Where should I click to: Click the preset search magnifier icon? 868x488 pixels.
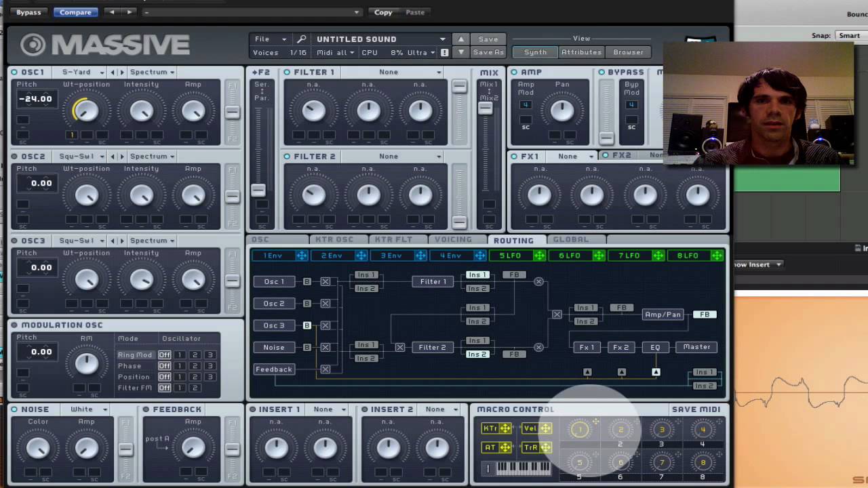pyautogui.click(x=302, y=39)
